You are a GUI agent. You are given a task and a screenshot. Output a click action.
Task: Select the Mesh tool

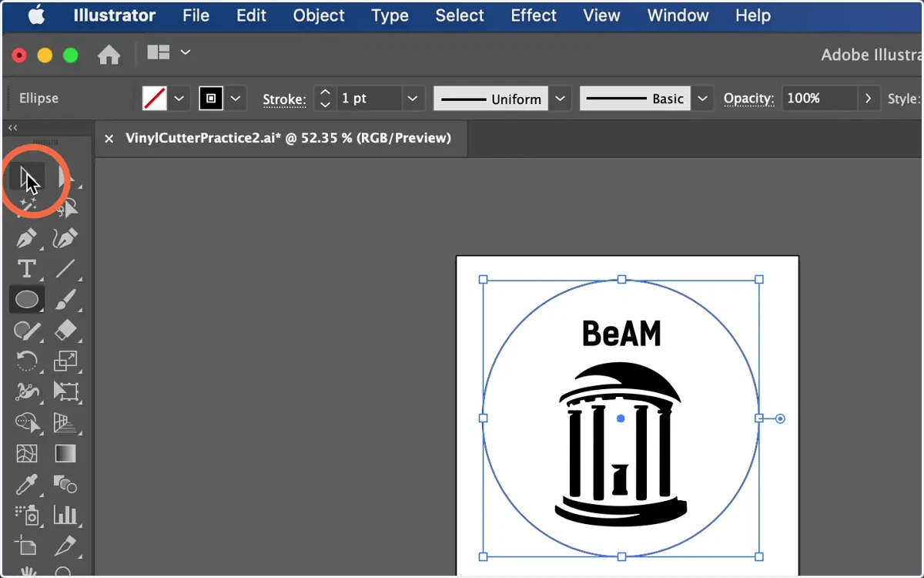click(x=26, y=453)
